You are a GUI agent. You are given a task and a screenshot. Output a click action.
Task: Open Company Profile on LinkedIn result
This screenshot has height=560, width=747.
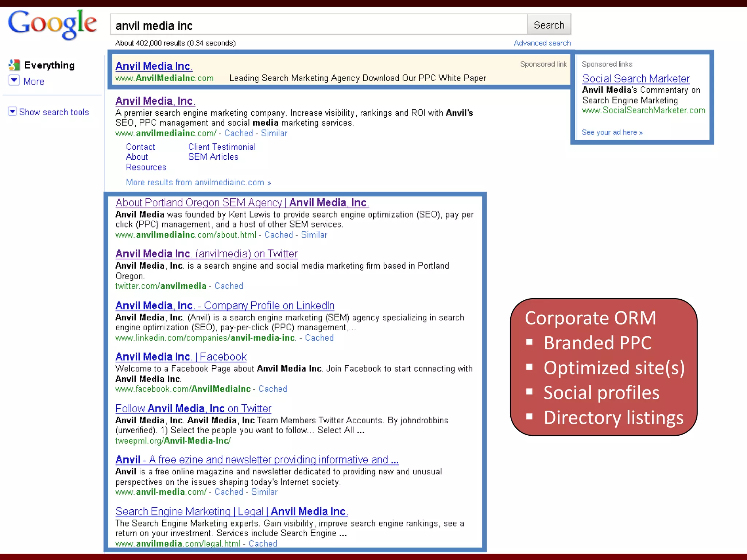225,305
